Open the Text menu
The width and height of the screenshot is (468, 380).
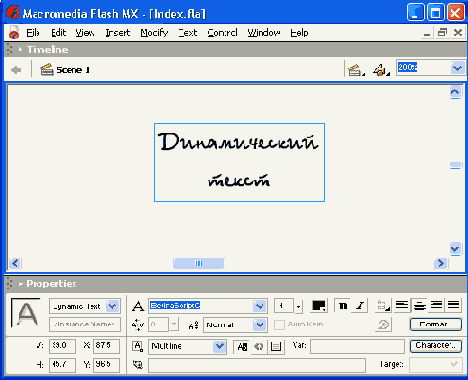(x=188, y=33)
